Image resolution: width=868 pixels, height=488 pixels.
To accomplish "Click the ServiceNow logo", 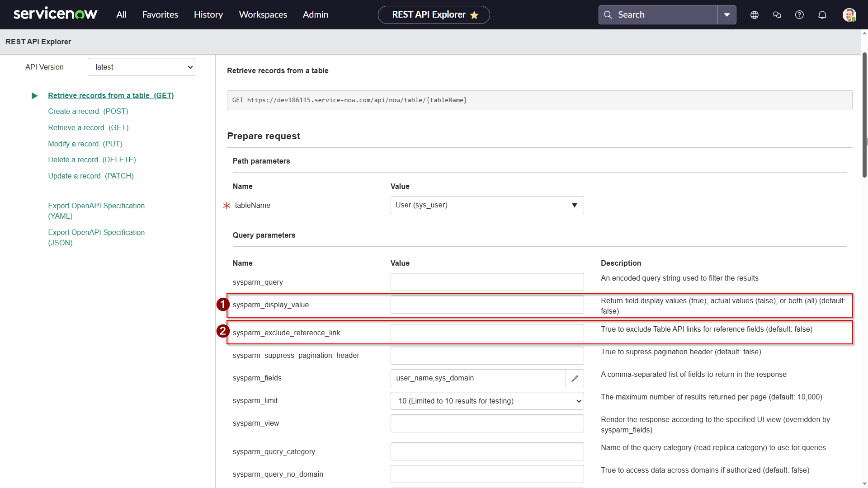I will (x=55, y=14).
